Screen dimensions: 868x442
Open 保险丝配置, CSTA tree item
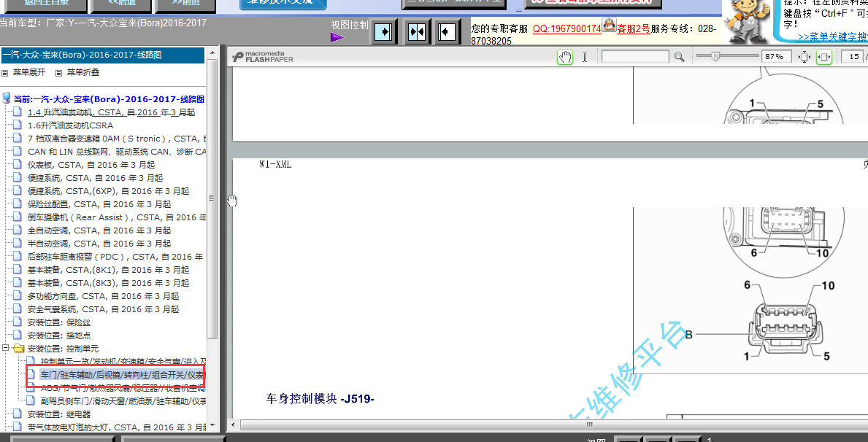99,204
